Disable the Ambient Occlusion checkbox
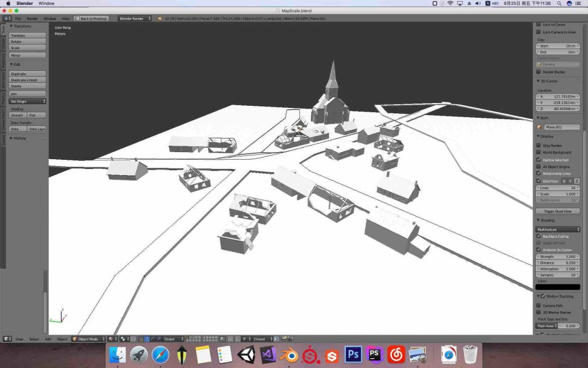Image resolution: width=588 pixels, height=368 pixels. pos(539,250)
